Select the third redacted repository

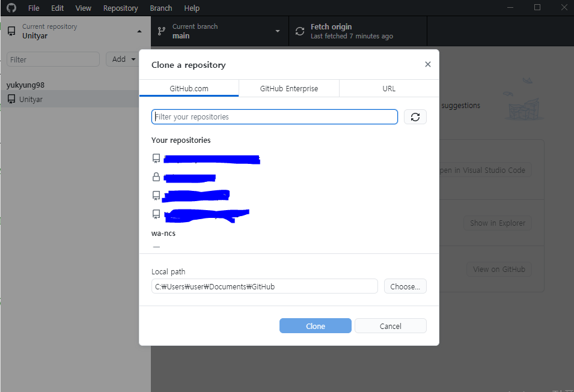pos(289,196)
